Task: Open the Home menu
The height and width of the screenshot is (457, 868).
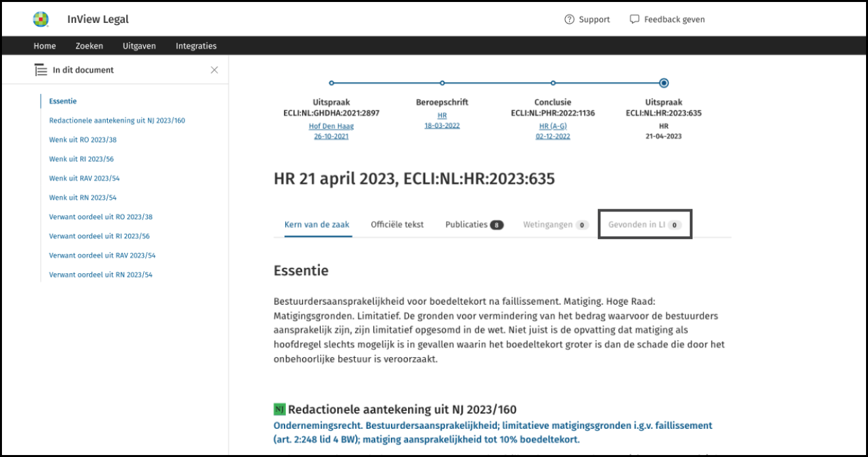Action: [45, 46]
